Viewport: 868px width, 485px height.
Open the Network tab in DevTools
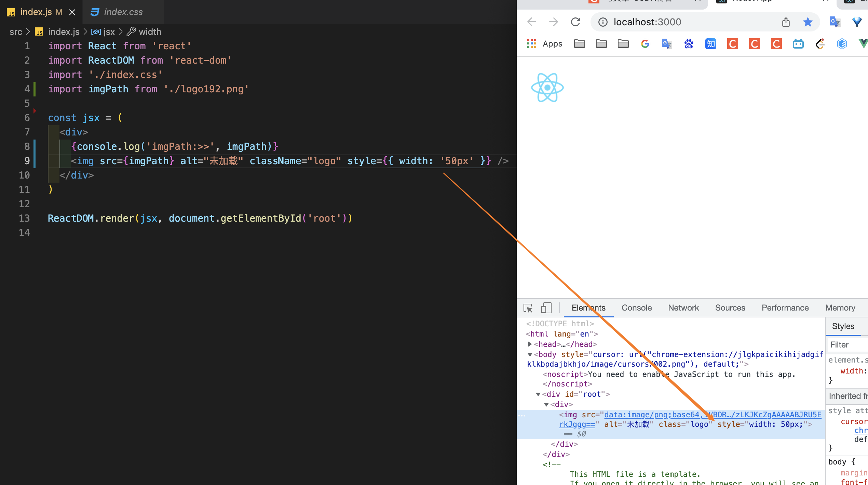pos(683,308)
